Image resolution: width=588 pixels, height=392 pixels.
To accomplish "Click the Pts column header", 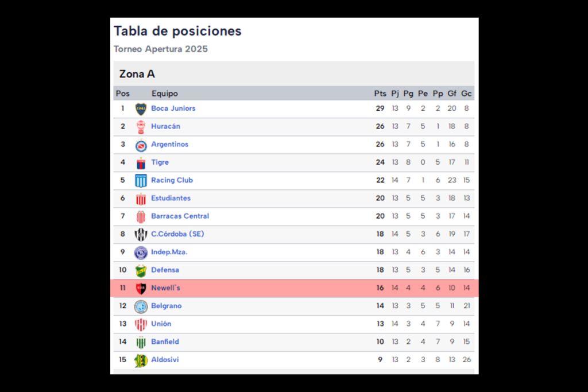I will coord(380,94).
